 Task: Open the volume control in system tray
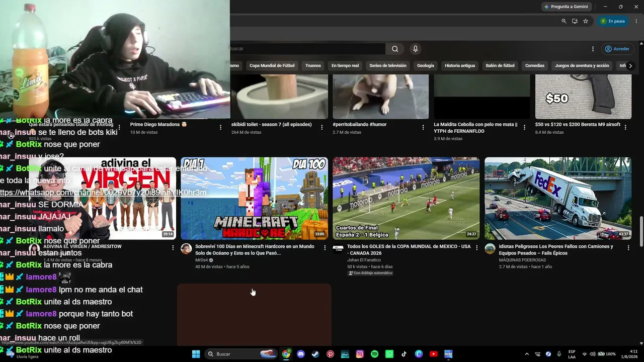point(592,354)
